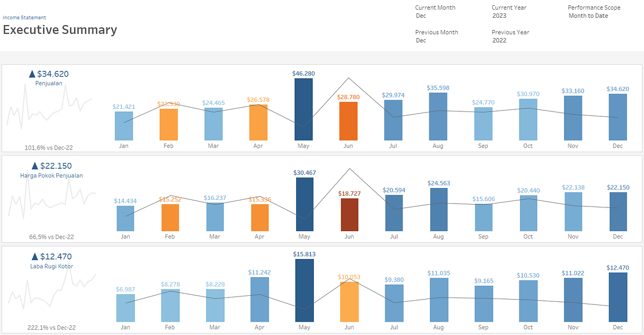The width and height of the screenshot is (644, 335).
Task: Click the Executive Summary title
Action: [x=60, y=30]
